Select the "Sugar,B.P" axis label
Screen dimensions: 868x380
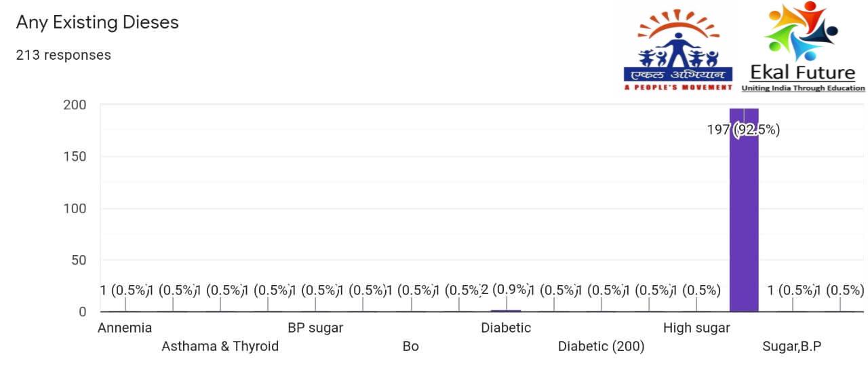coord(791,347)
